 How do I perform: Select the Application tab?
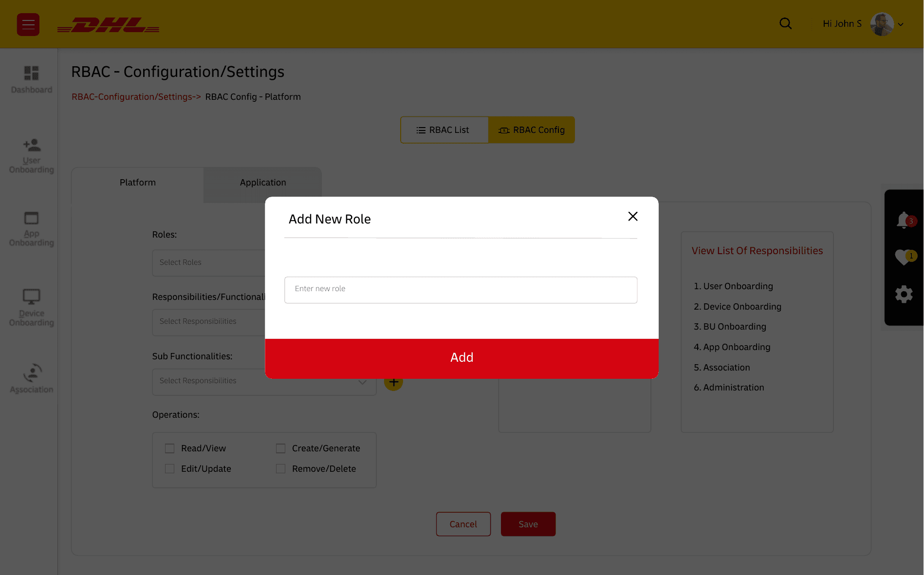[x=263, y=183]
